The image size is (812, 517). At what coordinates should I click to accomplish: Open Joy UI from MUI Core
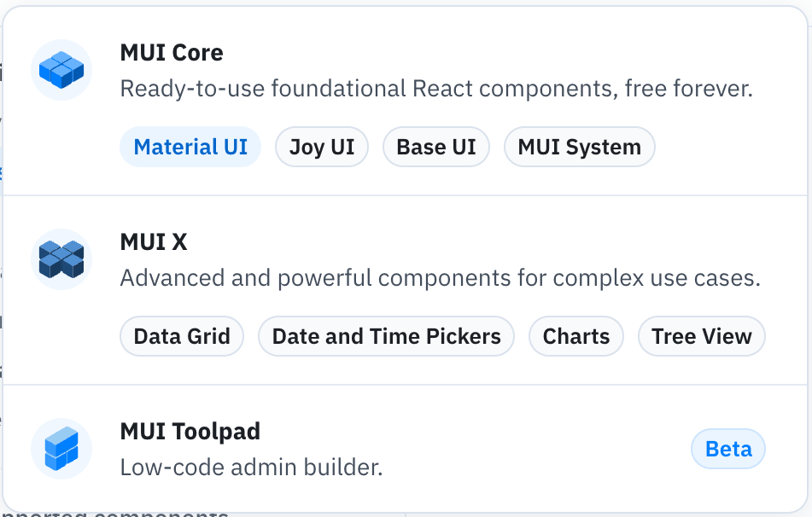(x=322, y=147)
